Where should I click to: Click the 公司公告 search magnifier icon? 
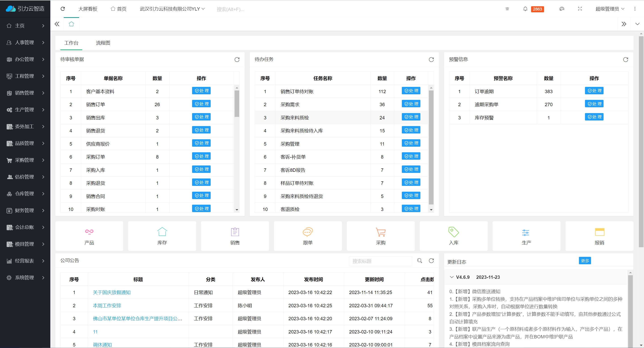click(419, 261)
